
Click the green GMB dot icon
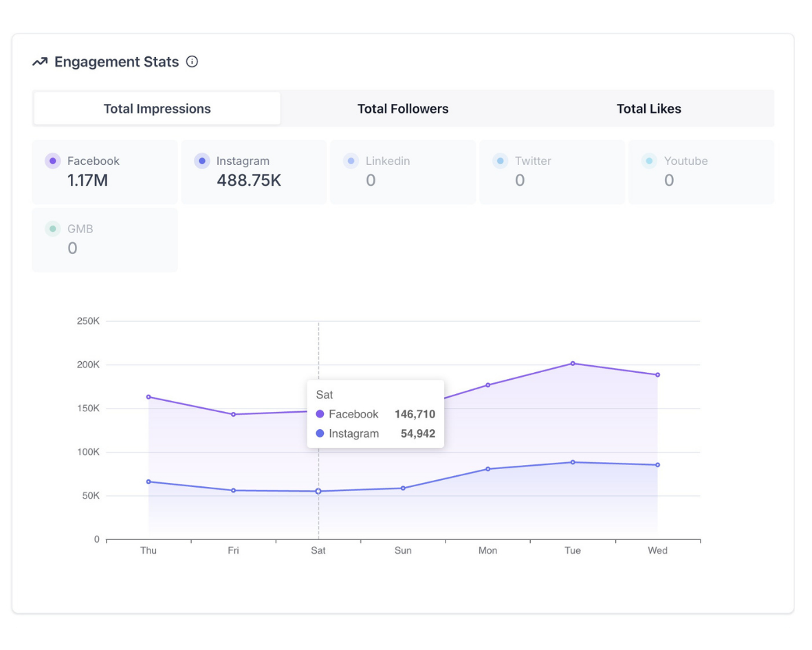click(53, 229)
